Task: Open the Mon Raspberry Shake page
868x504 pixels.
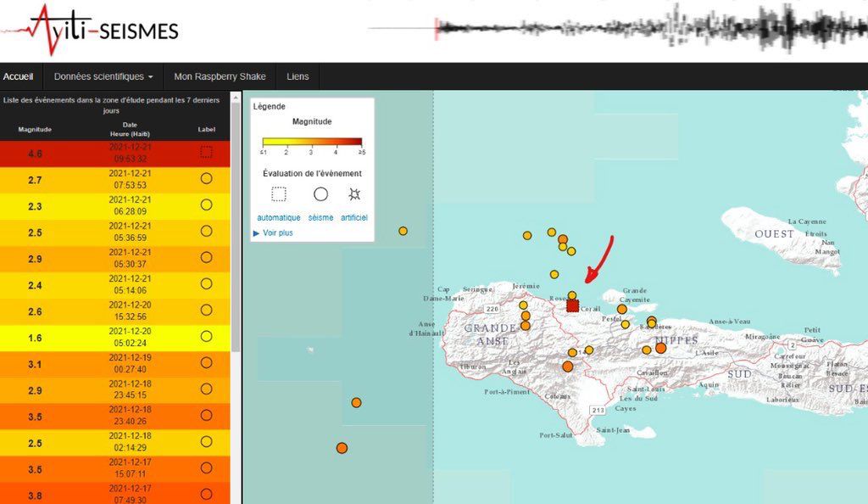Action: [220, 76]
